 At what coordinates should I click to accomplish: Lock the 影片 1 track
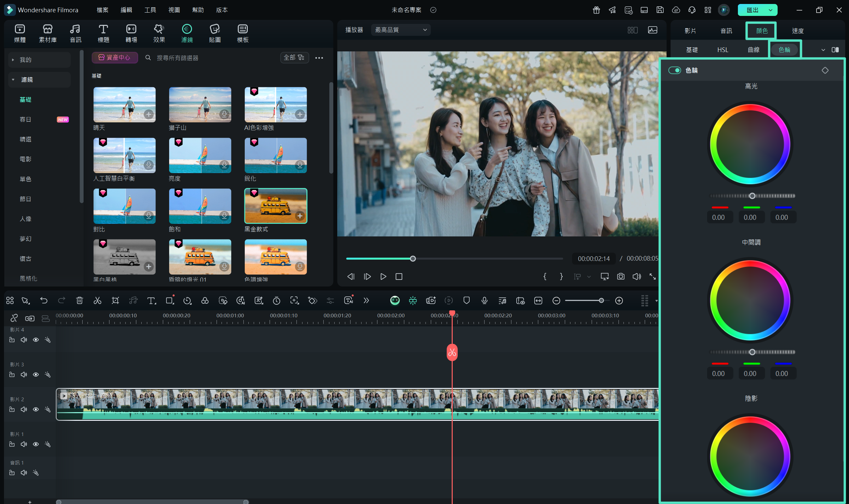[12, 444]
